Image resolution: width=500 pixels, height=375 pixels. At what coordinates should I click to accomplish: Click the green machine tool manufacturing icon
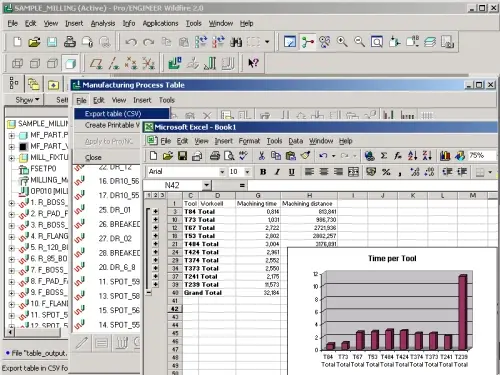175,63
